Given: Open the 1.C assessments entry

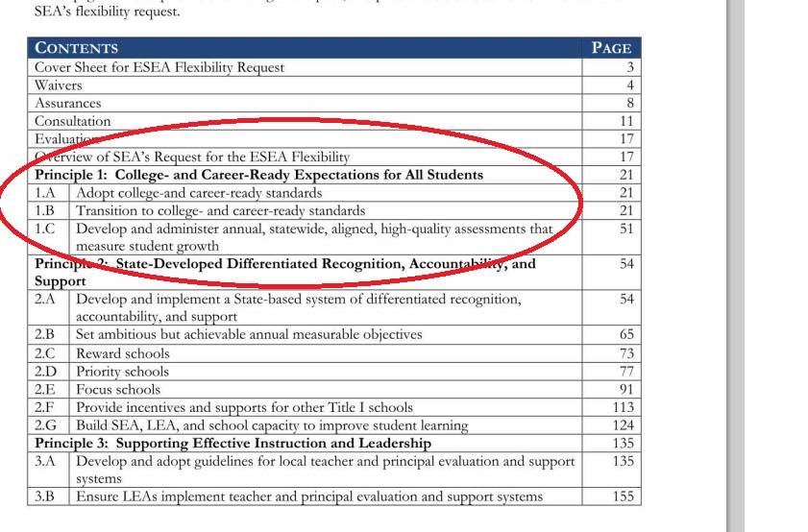Looking at the screenshot, I should (314, 229).
